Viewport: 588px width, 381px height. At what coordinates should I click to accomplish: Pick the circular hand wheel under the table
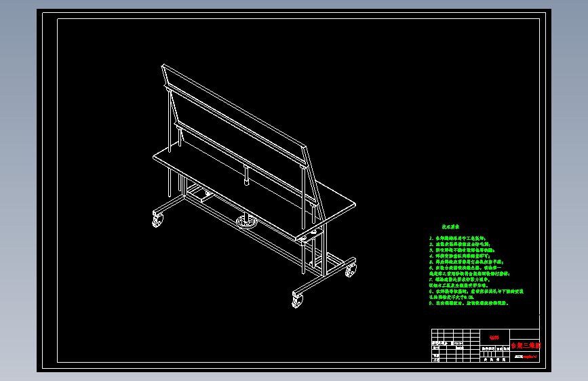[x=247, y=222]
